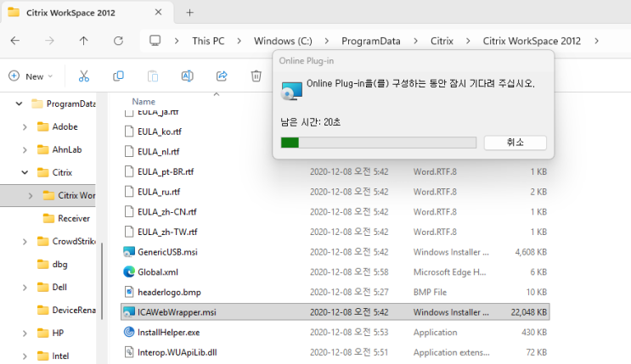The width and height of the screenshot is (631, 364).
Task: Select the DeviceRena folder in tree
Action: 66,310
